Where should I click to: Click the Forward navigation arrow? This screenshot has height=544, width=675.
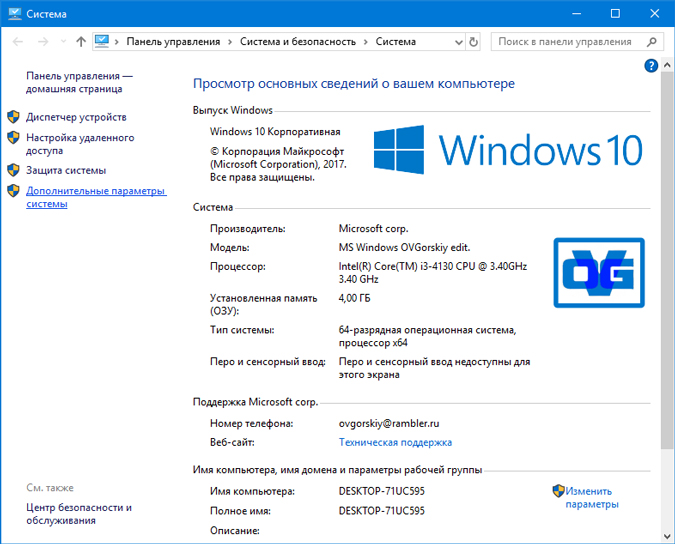pyautogui.click(x=43, y=42)
